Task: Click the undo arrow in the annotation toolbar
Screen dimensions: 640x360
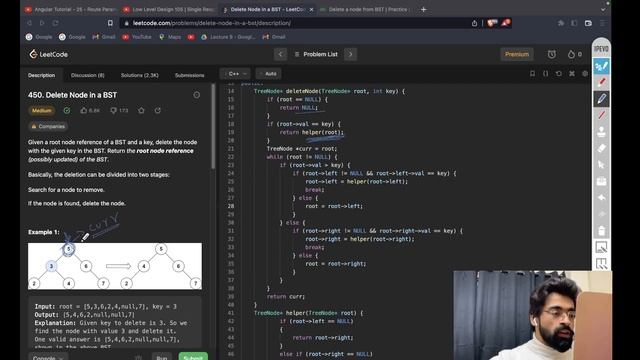Action: pos(601,198)
